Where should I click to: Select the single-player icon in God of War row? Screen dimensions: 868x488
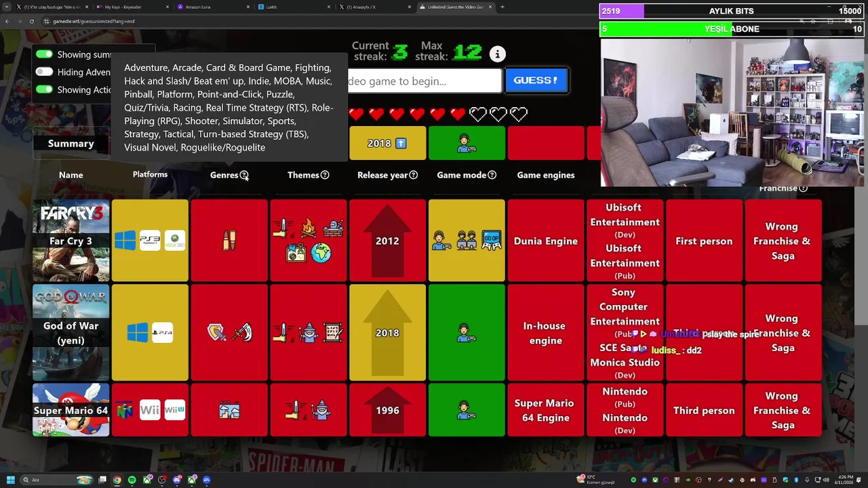pyautogui.click(x=467, y=333)
